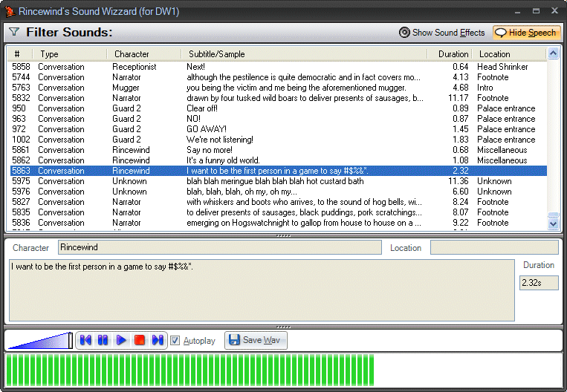Click the volume slider triangle
This screenshot has width=567, height=392.
coord(40,341)
